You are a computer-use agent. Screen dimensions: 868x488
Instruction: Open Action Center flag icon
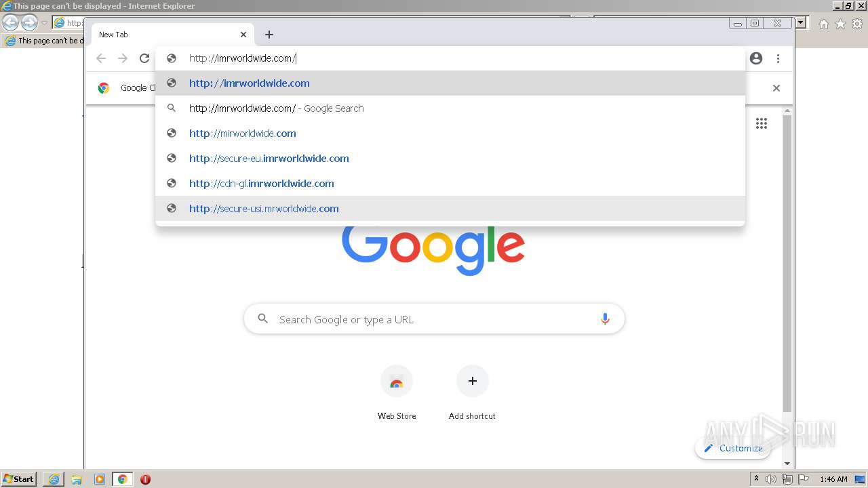click(804, 479)
